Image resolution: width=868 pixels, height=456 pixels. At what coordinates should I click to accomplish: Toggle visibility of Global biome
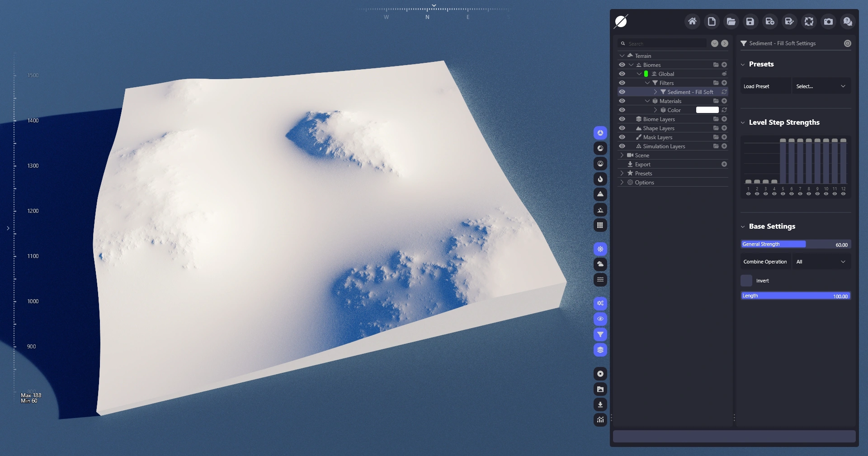click(x=622, y=74)
